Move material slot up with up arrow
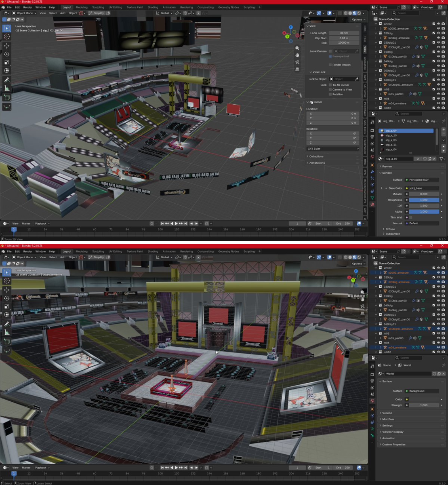The height and width of the screenshot is (485, 448). pyautogui.click(x=444, y=147)
